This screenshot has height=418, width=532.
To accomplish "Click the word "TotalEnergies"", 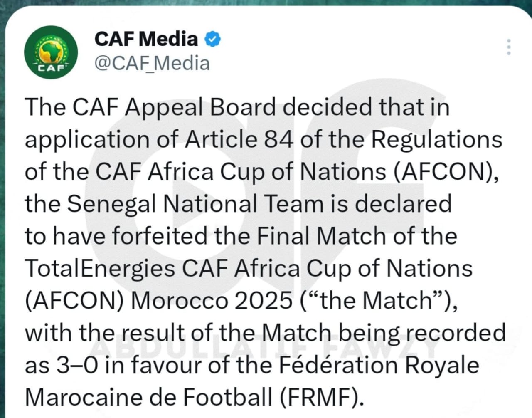I will tap(100, 268).
